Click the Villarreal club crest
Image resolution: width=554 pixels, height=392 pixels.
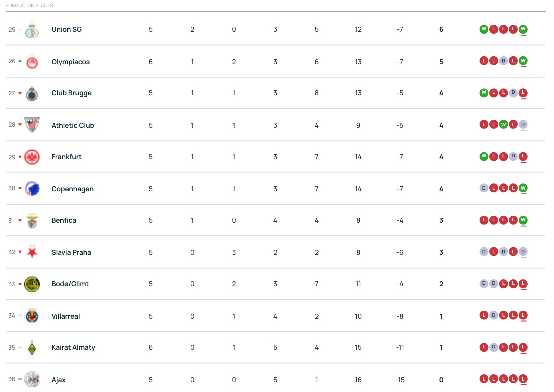pos(32,316)
